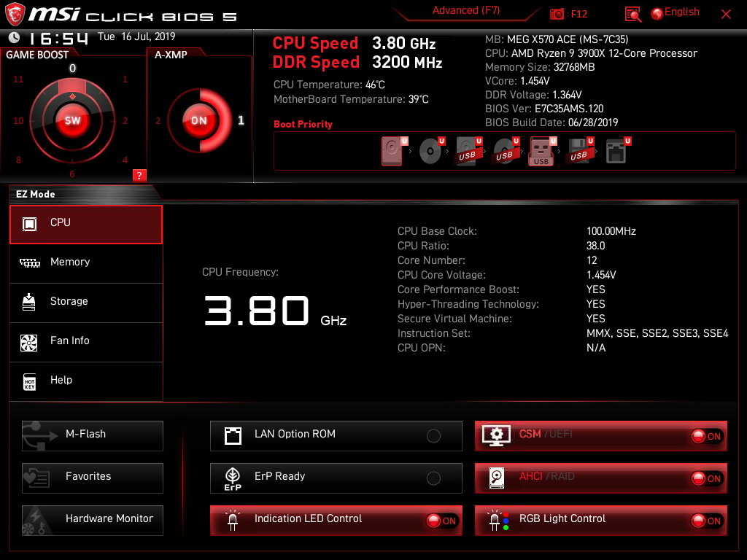Open the Storage tab
Image resolution: width=747 pixels, height=560 pixels.
click(x=86, y=303)
